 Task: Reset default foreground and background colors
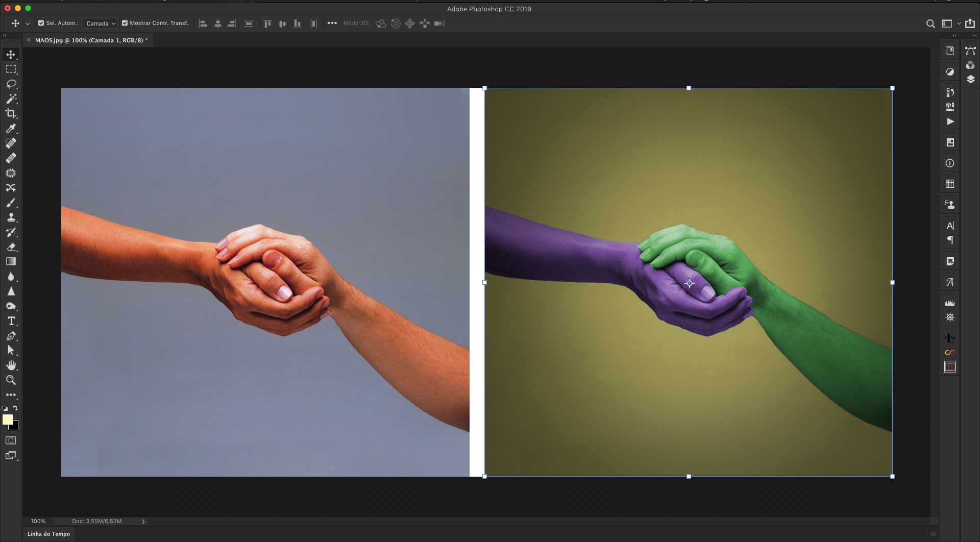point(5,408)
